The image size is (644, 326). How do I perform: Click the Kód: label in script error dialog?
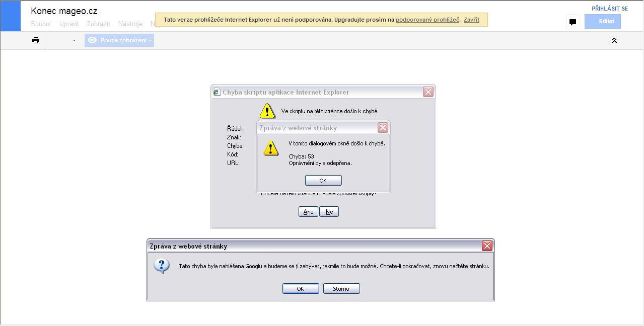pyautogui.click(x=233, y=154)
